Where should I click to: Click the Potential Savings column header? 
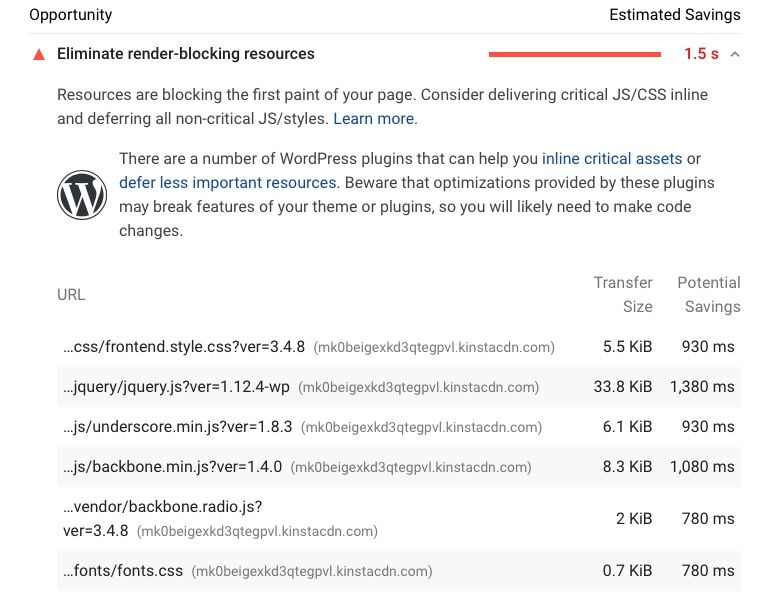click(709, 294)
